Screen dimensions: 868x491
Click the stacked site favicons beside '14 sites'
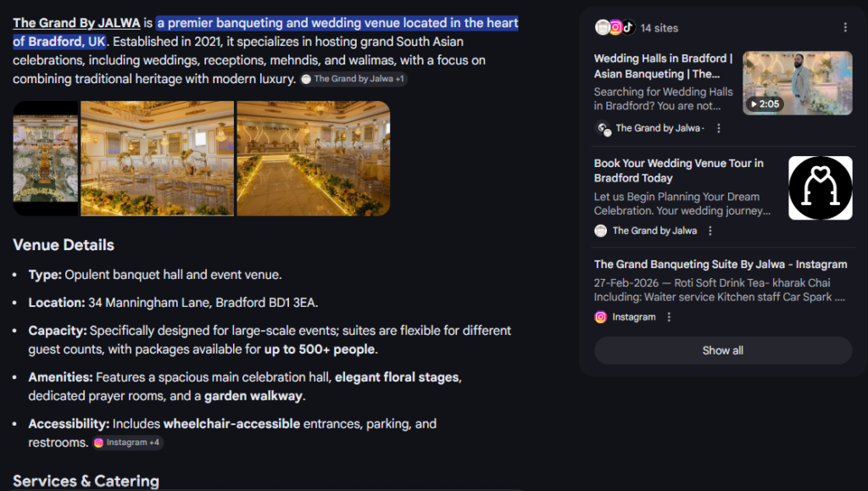[615, 28]
